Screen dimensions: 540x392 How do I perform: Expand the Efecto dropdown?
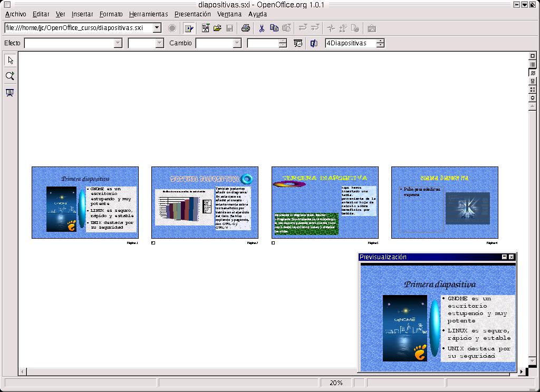(x=120, y=43)
